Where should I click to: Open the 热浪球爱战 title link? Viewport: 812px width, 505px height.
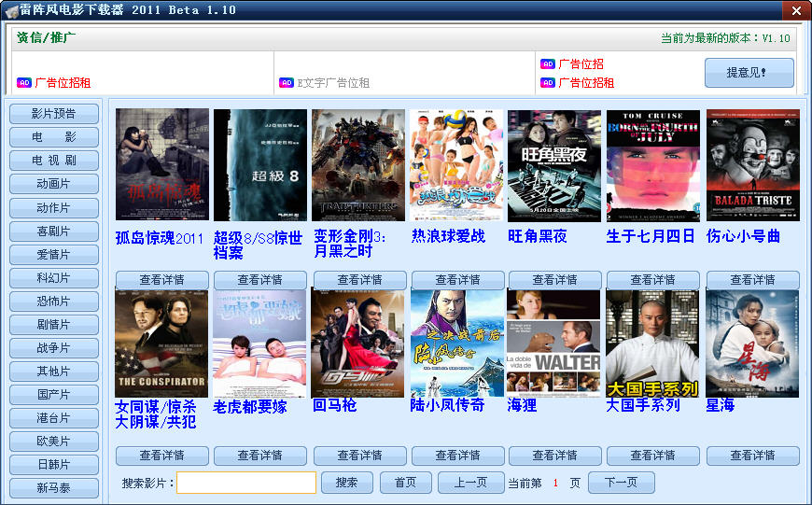[x=448, y=236]
